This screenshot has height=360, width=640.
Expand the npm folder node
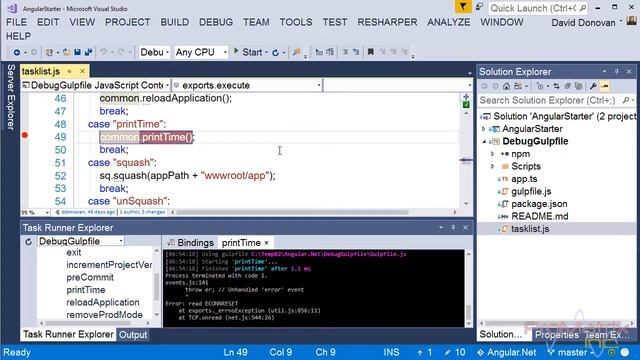tap(493, 154)
